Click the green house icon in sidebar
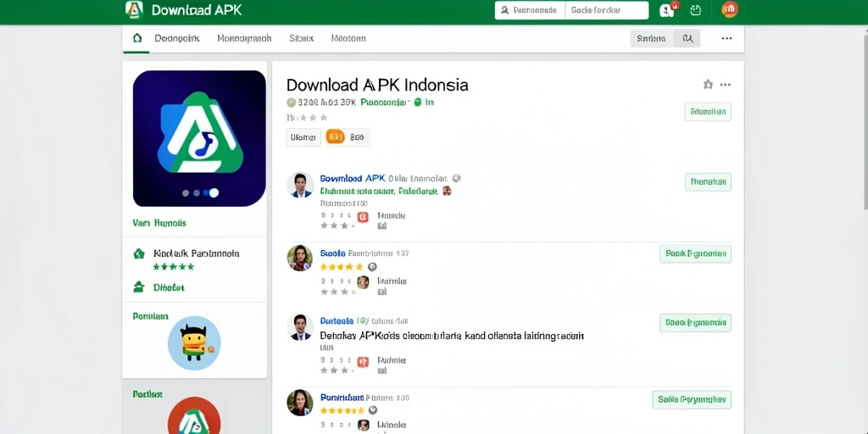The width and height of the screenshot is (868, 434). coord(139,253)
